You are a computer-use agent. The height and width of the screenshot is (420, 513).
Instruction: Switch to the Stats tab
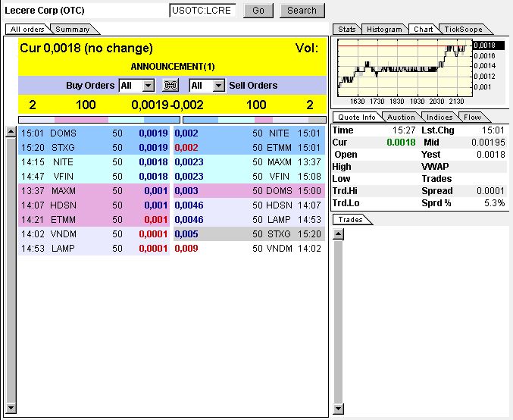(347, 30)
